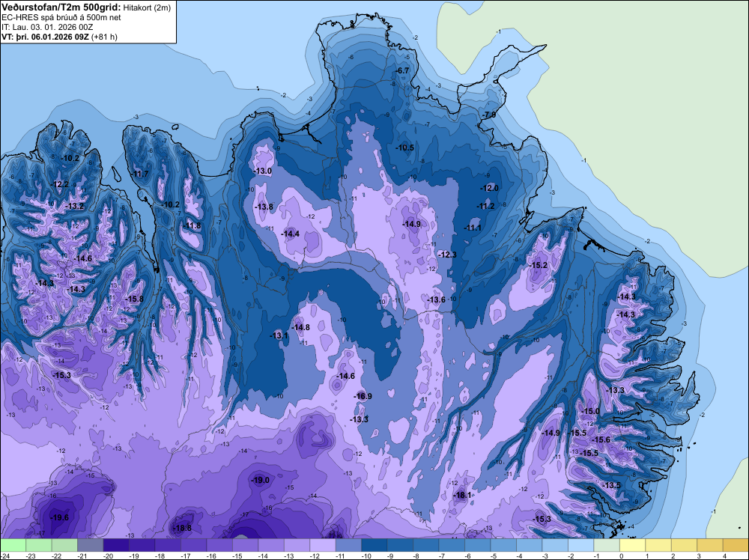
Task: Click the -19.6 temperature value
Action: [x=60, y=517]
